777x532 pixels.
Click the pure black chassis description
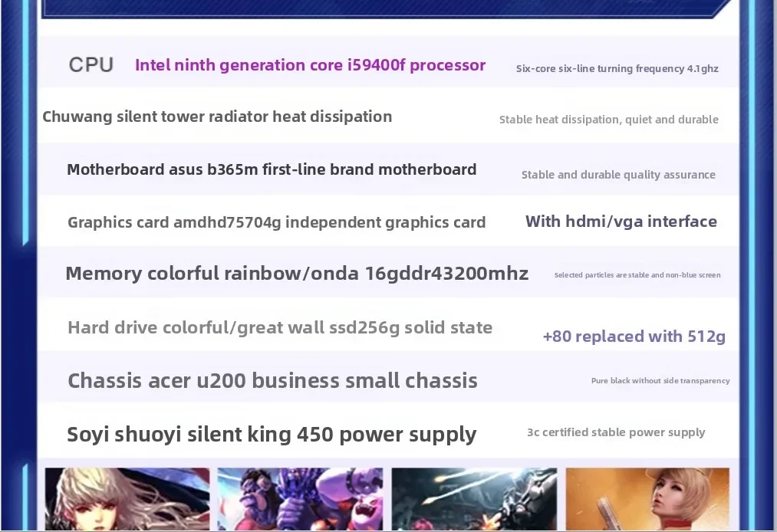pos(660,380)
